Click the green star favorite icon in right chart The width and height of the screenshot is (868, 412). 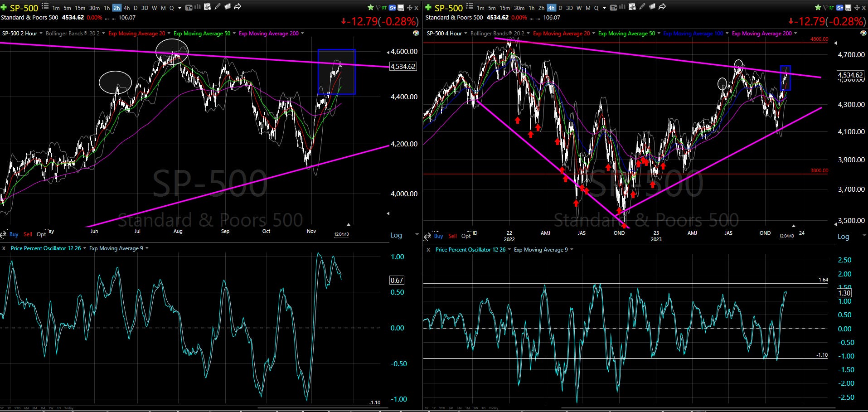pos(818,8)
